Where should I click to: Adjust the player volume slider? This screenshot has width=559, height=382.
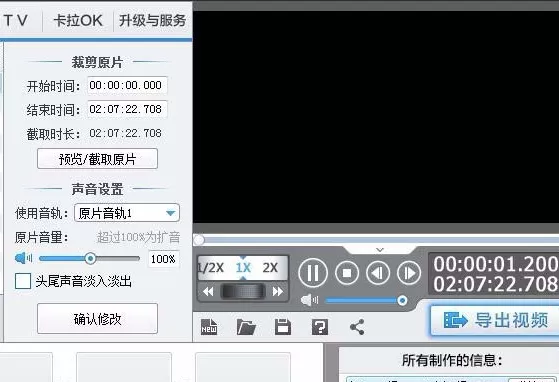click(x=366, y=301)
